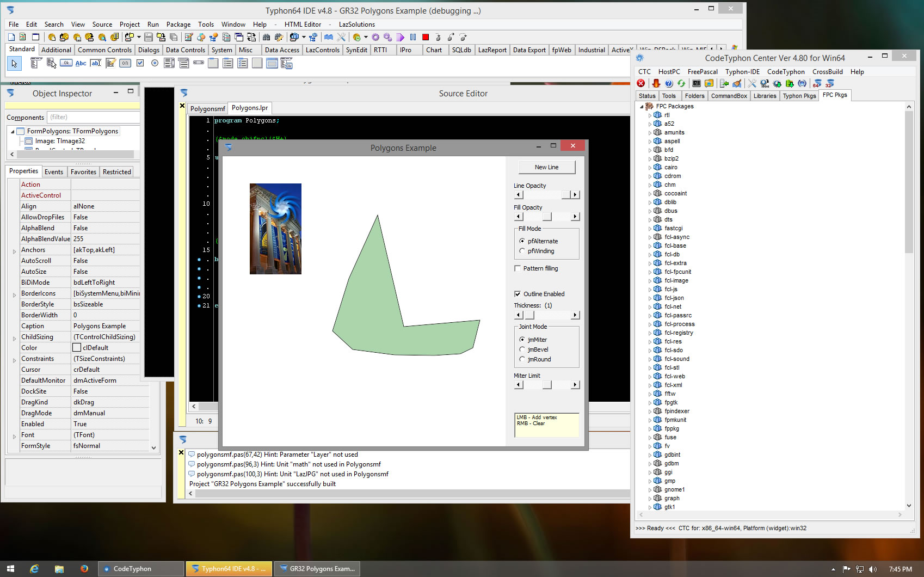
Task: Select the TRadioButton component icon in palette
Action: 155,63
